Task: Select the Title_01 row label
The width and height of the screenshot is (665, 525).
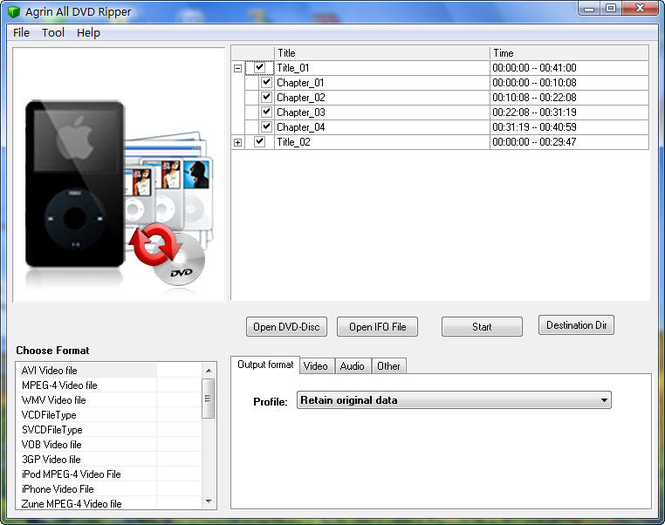Action: [293, 68]
